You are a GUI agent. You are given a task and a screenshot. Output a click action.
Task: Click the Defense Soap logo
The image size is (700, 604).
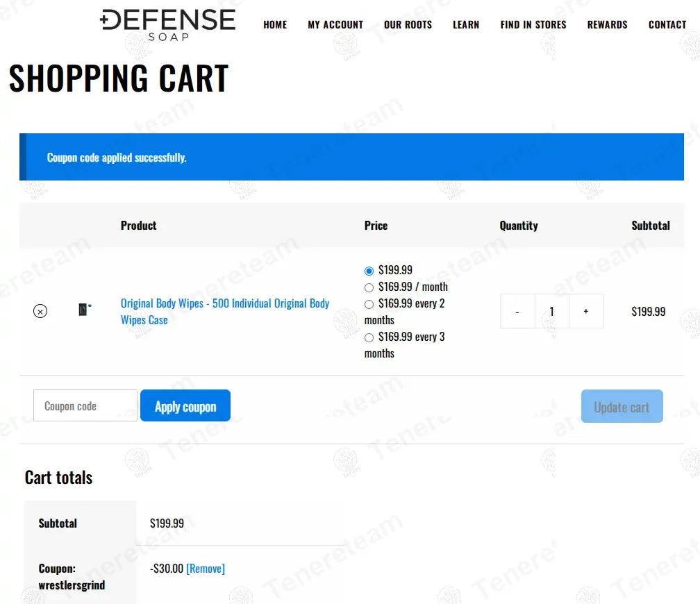pyautogui.click(x=168, y=24)
